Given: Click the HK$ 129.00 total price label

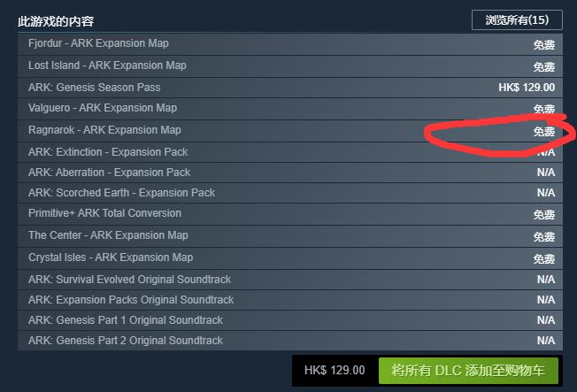Looking at the screenshot, I should pyautogui.click(x=335, y=370).
